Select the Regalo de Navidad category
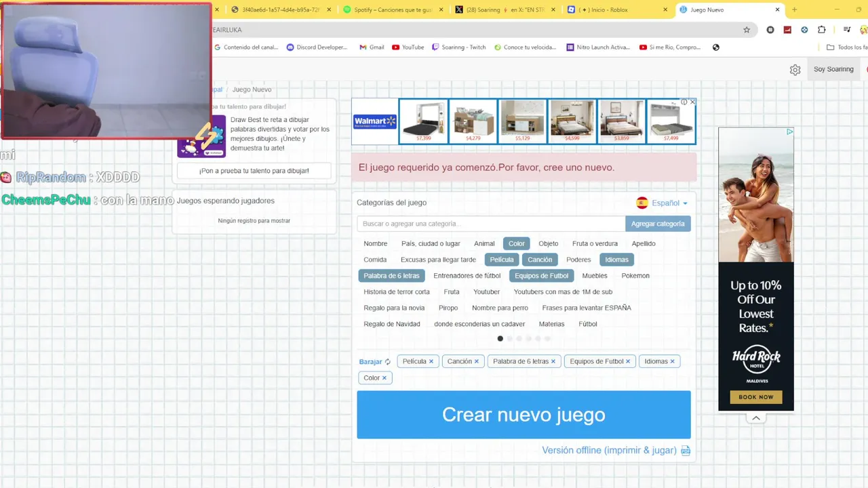This screenshot has width=868, height=488. tap(391, 324)
